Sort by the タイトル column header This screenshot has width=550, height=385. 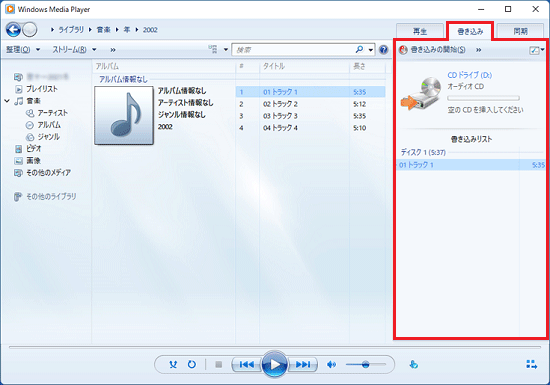pos(304,66)
